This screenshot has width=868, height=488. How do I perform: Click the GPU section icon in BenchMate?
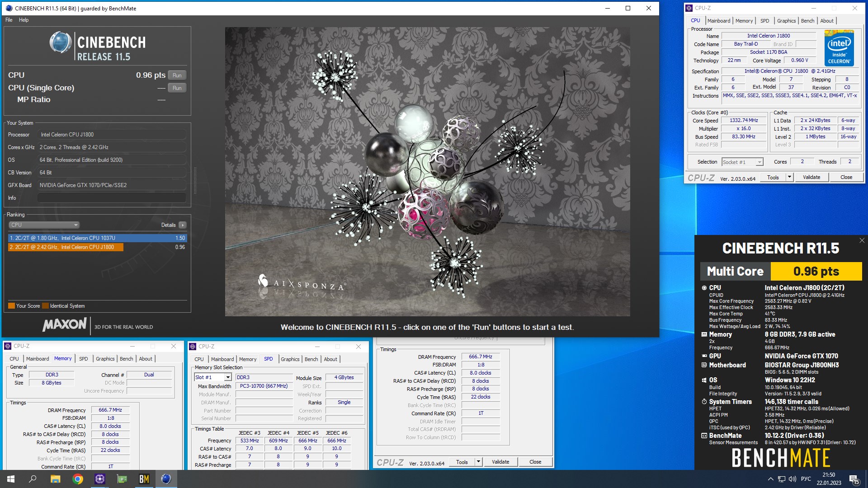pos(704,356)
